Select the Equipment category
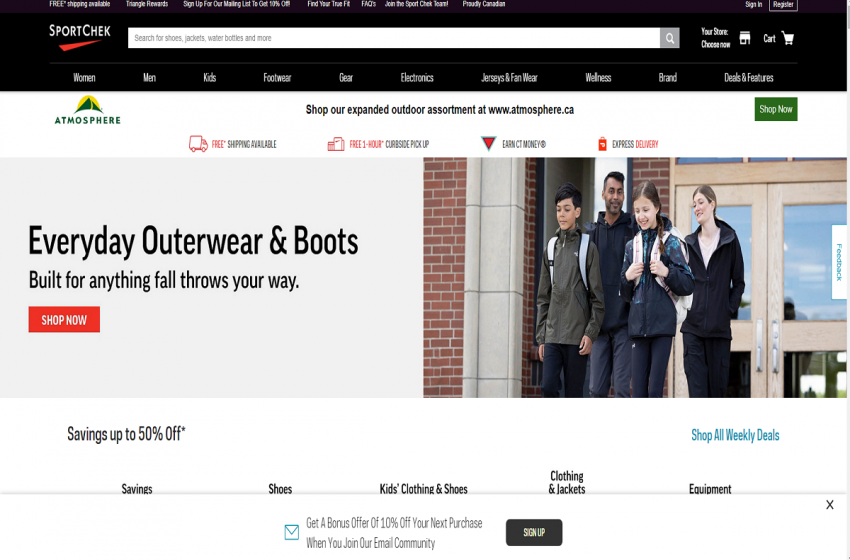This screenshot has height=560, width=850. point(710,488)
